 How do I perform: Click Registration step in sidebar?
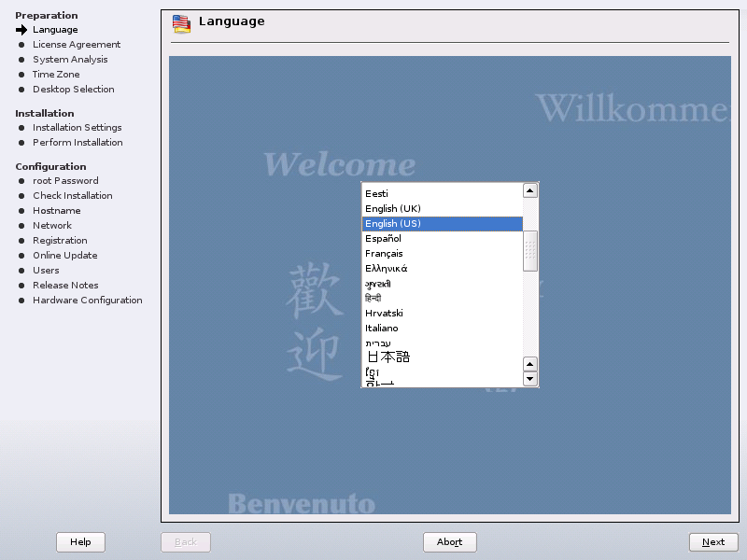(60, 241)
